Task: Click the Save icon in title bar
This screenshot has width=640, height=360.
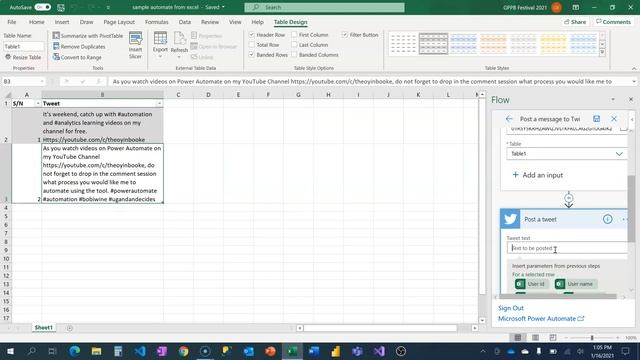Action: coord(61,7)
